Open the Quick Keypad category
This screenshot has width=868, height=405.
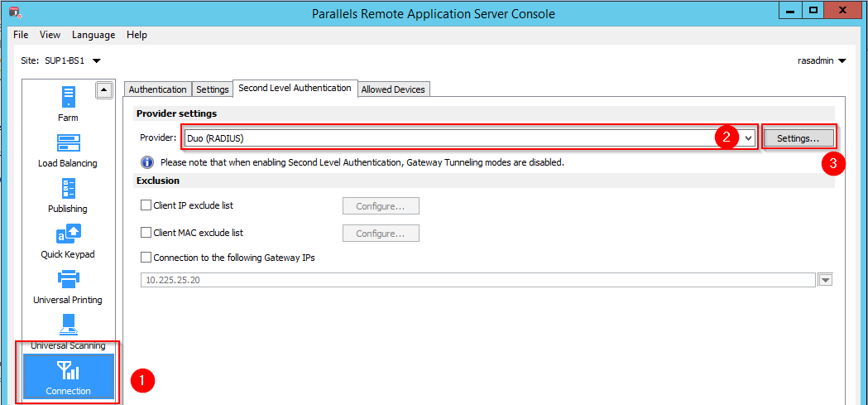pos(68,242)
